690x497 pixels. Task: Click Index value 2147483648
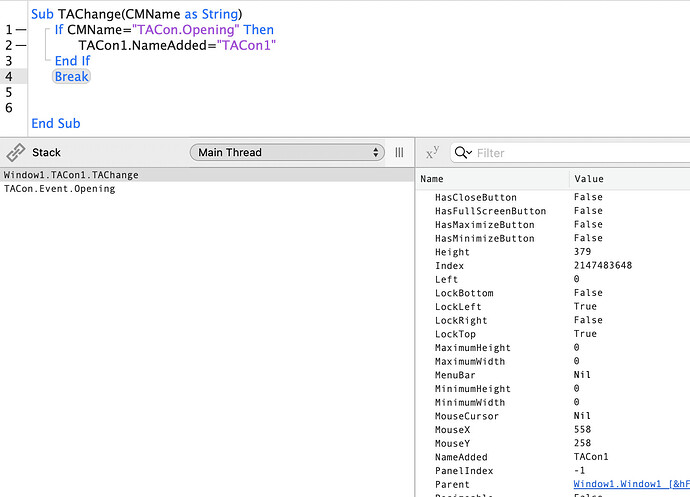pos(603,265)
